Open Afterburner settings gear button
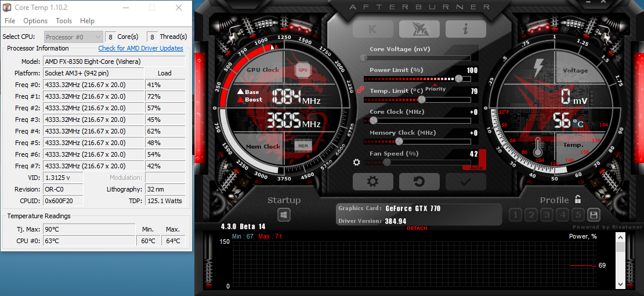The image size is (644, 296). [373, 182]
